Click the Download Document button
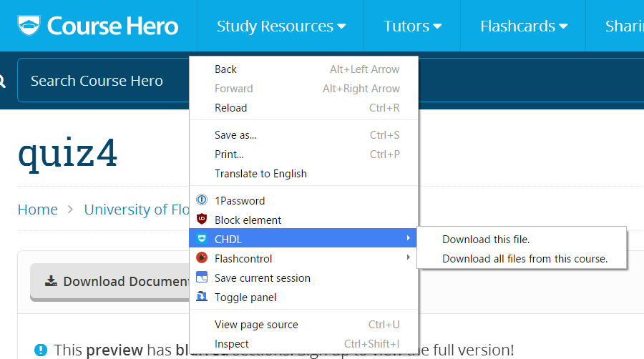Viewport: 644px width, 359px height. point(110,282)
